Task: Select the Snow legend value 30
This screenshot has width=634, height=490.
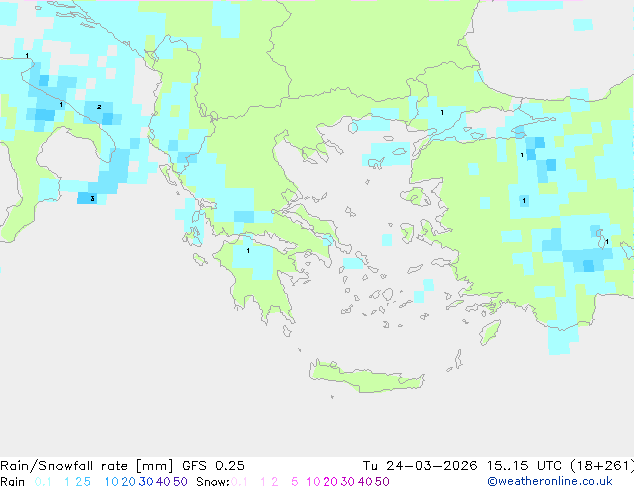Action: (x=348, y=482)
